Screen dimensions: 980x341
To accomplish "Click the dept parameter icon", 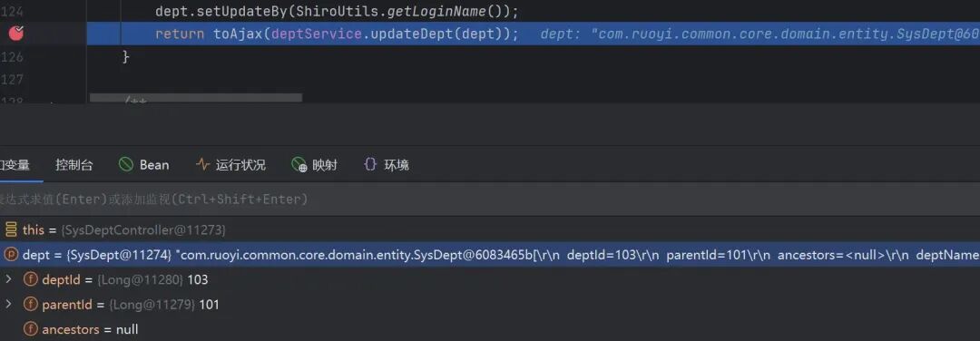I will (11, 255).
